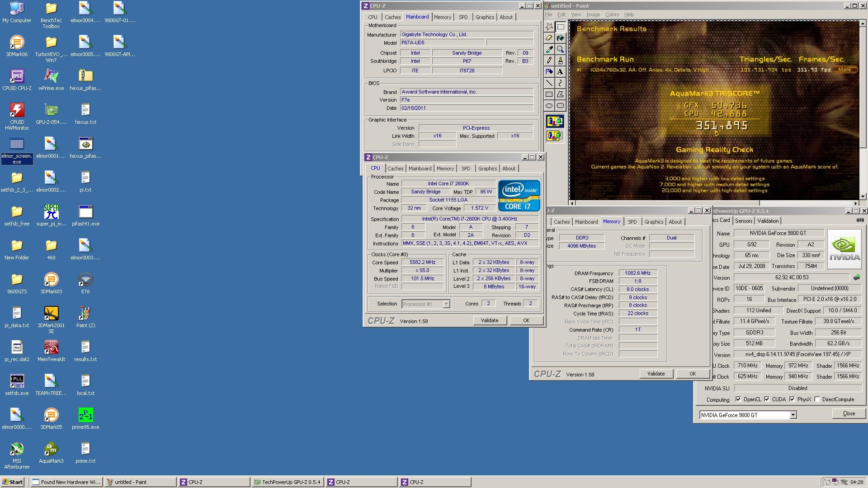Select the Free-Form Select tool in Paint

[549, 27]
